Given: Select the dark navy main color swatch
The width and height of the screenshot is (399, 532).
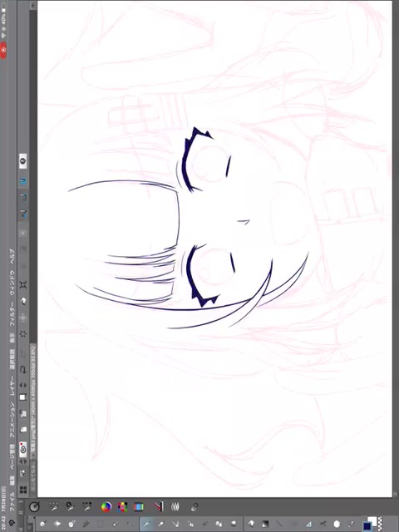Looking at the screenshot, I should (x=367, y=526).
